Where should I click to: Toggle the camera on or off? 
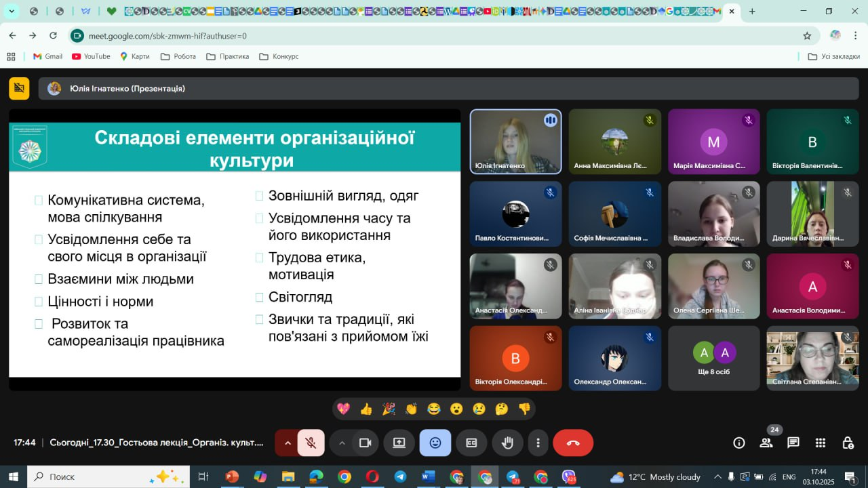365,443
